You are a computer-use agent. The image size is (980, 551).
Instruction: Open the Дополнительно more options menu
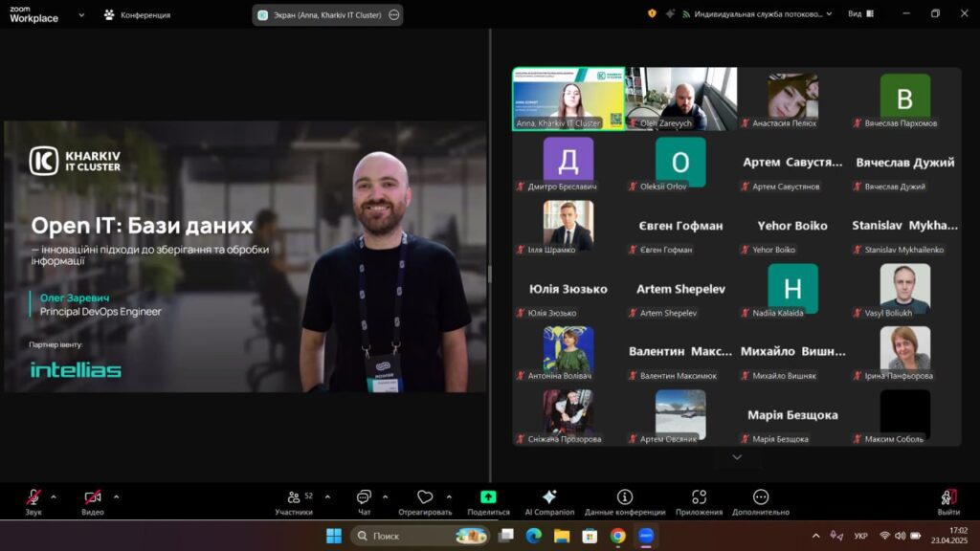click(x=761, y=501)
